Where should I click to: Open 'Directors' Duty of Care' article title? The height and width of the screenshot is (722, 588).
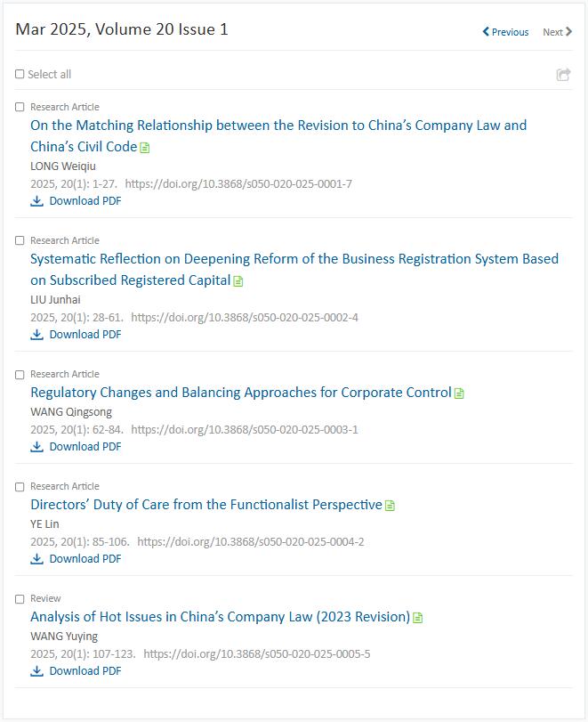tap(206, 505)
